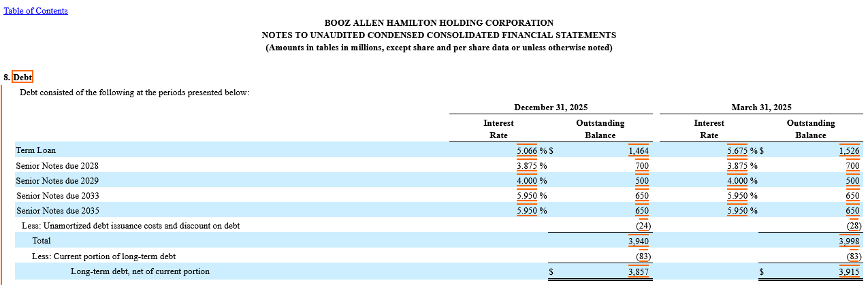The image size is (868, 285).
Task: Click the Term Loan rate 5.066
Action: [527, 150]
